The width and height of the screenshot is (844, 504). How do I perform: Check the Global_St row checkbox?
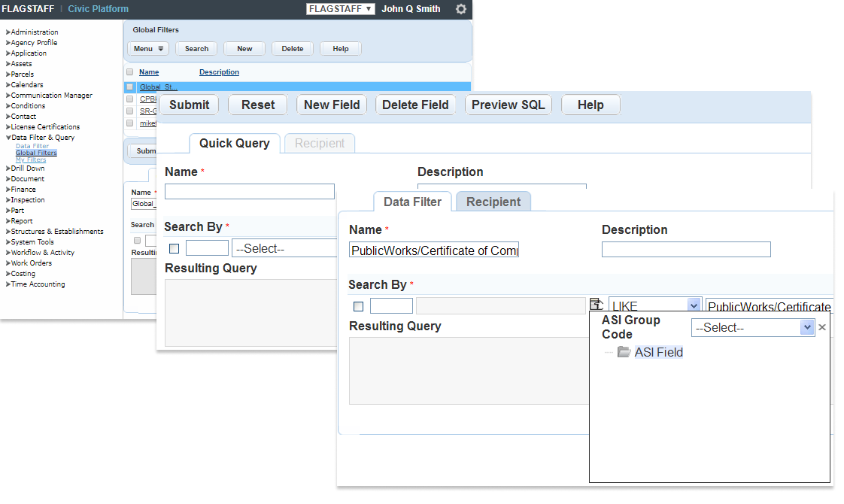pyautogui.click(x=130, y=87)
